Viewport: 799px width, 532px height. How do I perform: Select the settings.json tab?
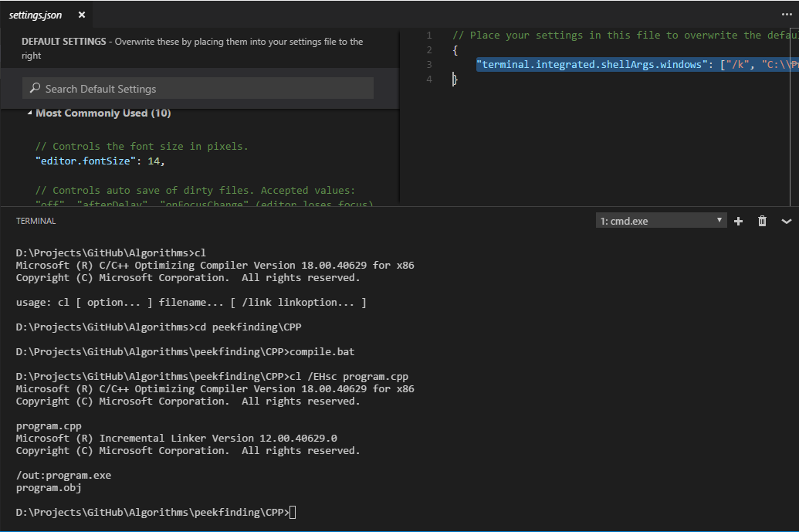tap(36, 15)
